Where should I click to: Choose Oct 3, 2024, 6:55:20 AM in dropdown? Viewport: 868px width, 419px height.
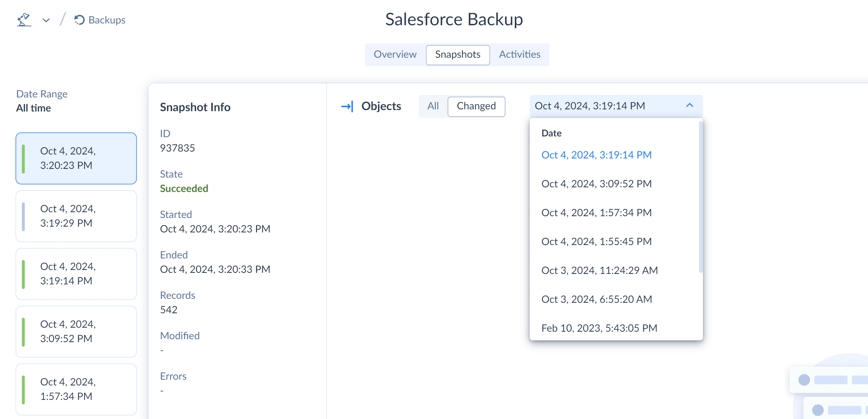pos(597,299)
